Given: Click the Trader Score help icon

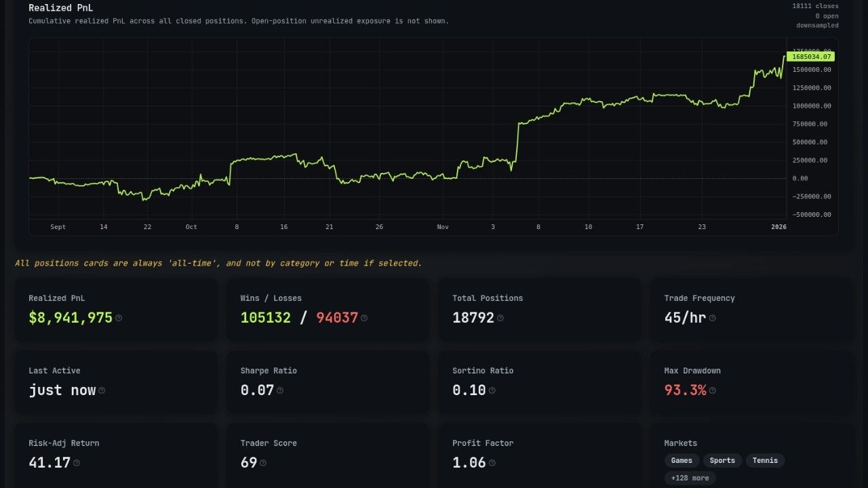Looking at the screenshot, I should (263, 463).
